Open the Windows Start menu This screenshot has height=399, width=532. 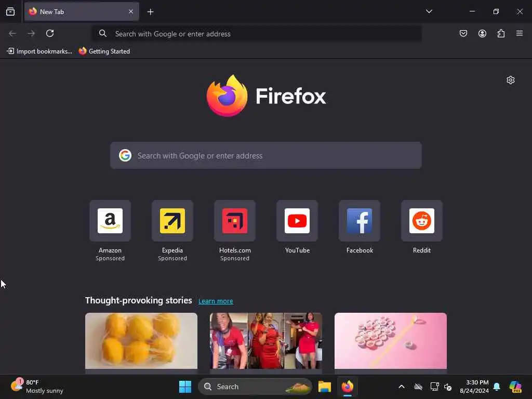coord(185,387)
